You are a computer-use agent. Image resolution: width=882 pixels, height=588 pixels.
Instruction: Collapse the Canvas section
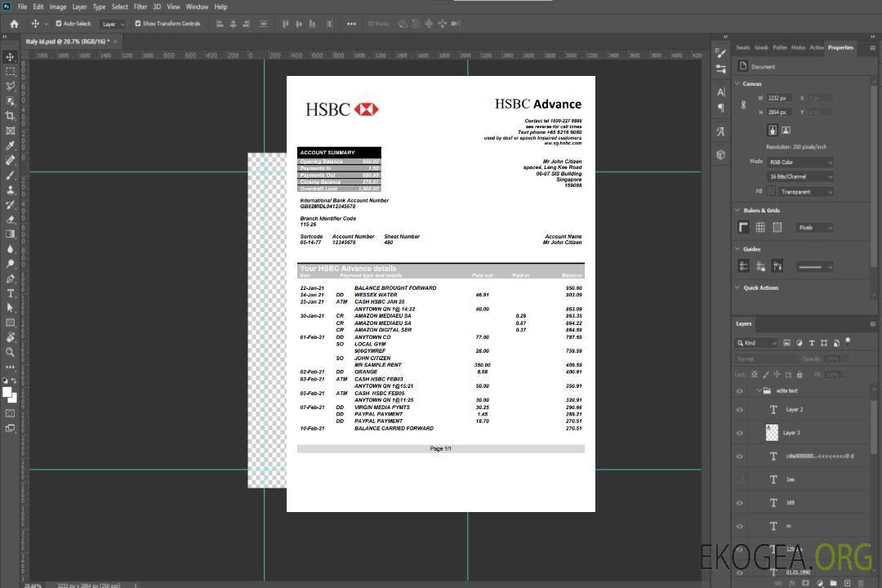[738, 83]
